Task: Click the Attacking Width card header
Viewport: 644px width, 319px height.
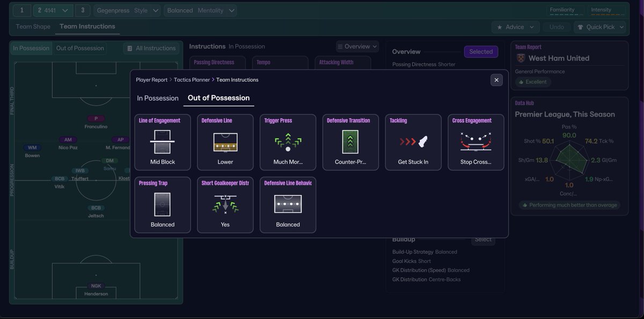Action: [x=336, y=62]
